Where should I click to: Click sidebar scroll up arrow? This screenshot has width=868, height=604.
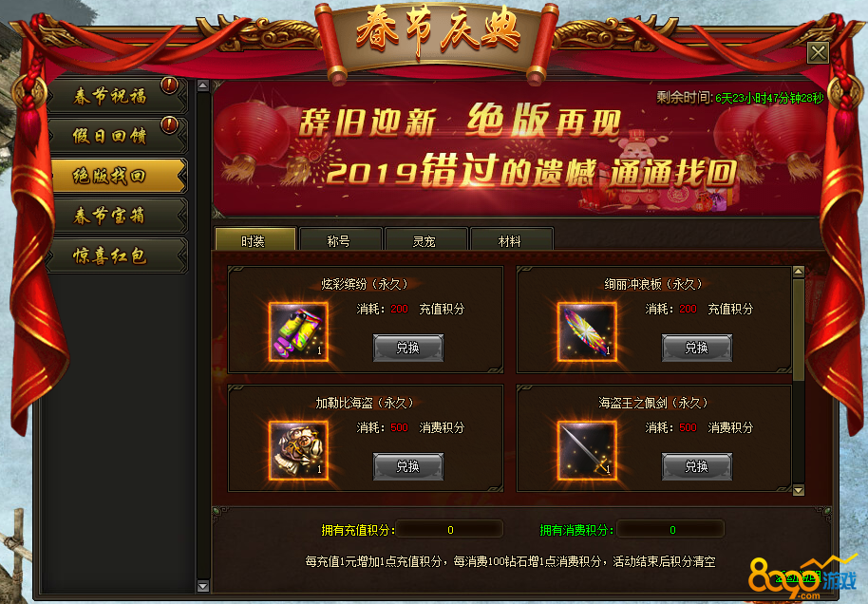click(203, 85)
